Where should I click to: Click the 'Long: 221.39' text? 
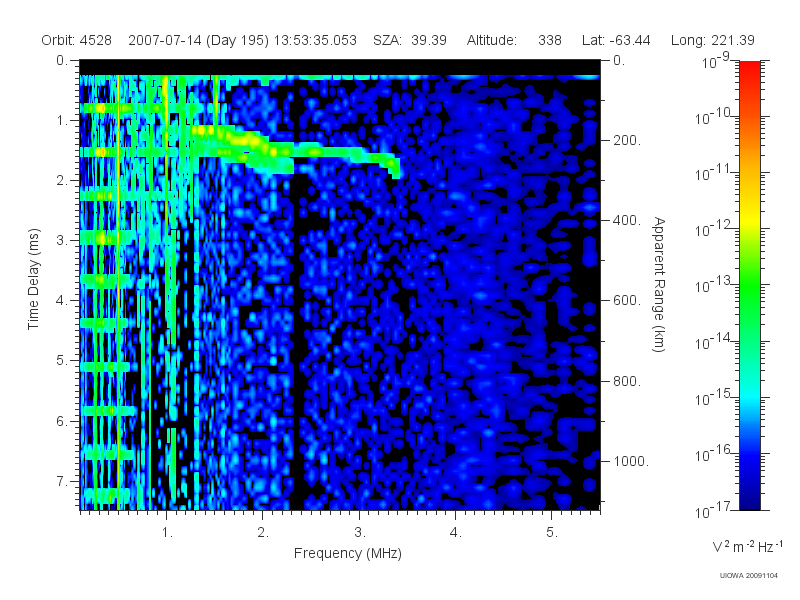coord(712,40)
